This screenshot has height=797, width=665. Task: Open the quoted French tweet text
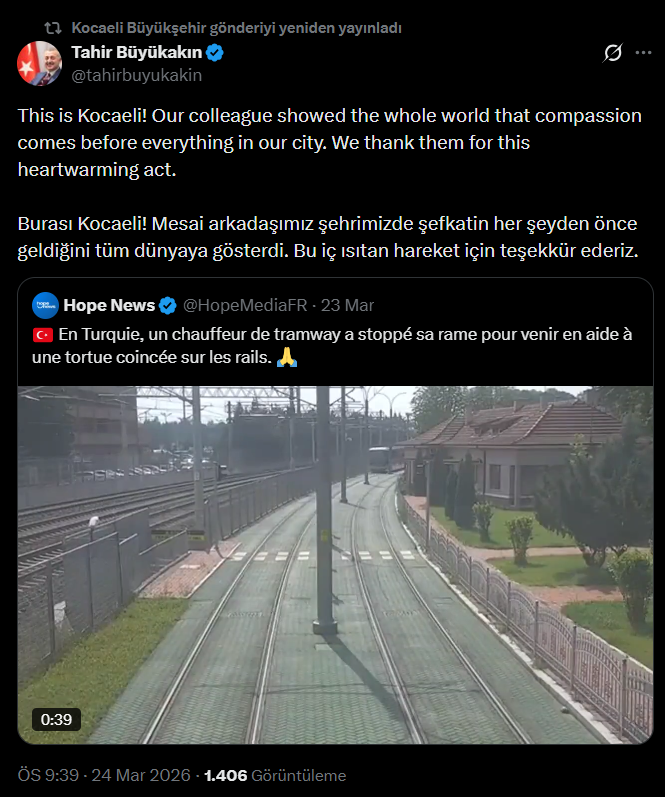coord(332,346)
